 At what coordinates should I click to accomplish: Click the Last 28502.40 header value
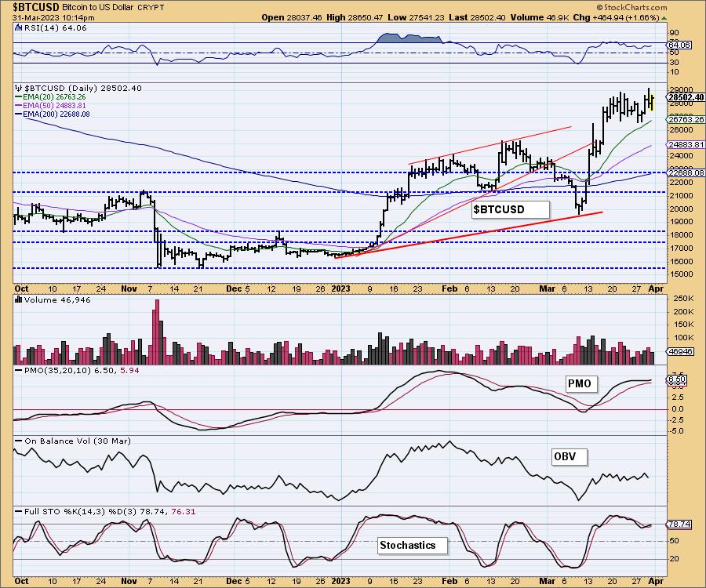point(477,17)
